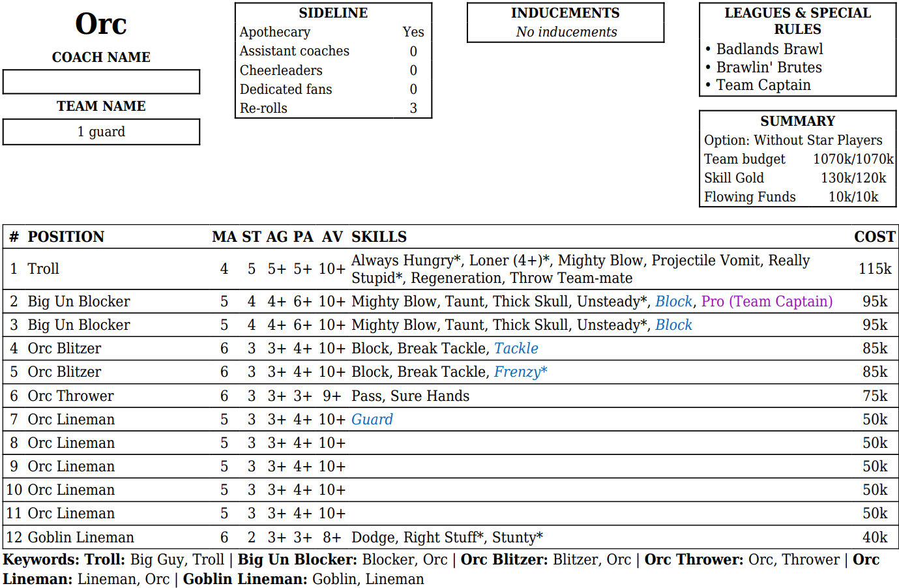Click the 'Badlands Brawl' league entry
Image resolution: width=899 pixels, height=588 pixels.
769,50
